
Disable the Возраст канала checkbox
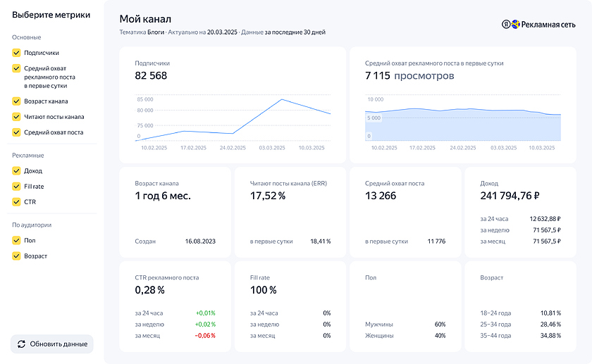[16, 101]
